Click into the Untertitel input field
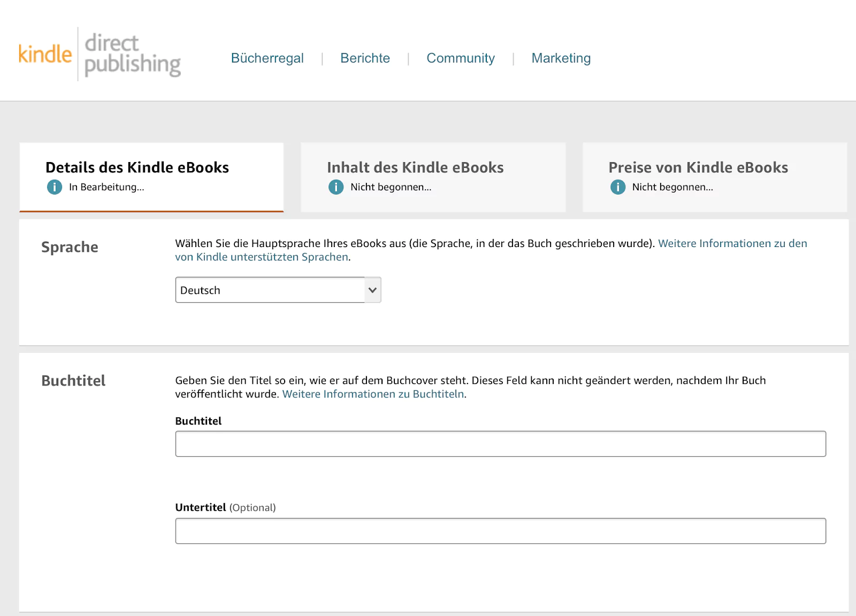The width and height of the screenshot is (856, 616). [500, 530]
